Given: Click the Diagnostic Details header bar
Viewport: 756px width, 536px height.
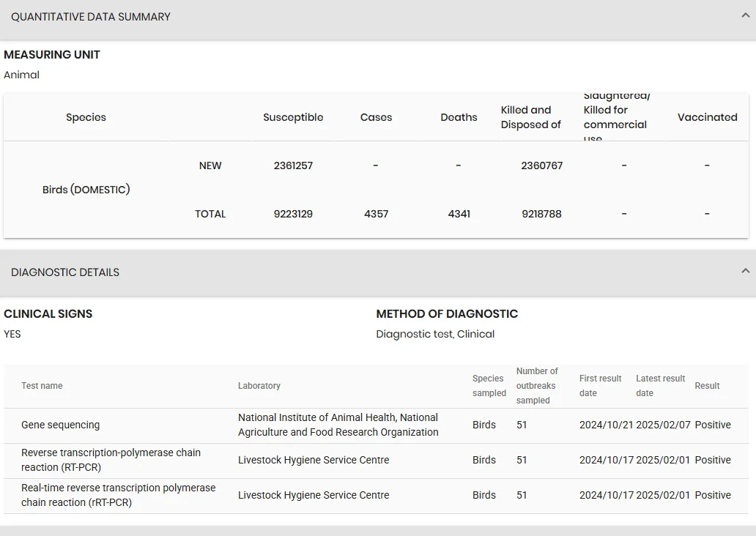Looking at the screenshot, I should 378,273.
